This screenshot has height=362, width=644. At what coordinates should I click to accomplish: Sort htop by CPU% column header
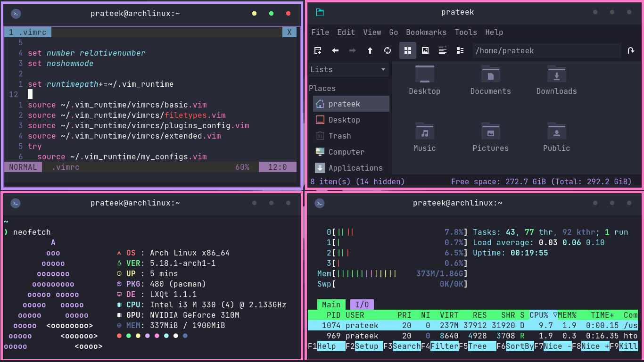(x=543, y=315)
